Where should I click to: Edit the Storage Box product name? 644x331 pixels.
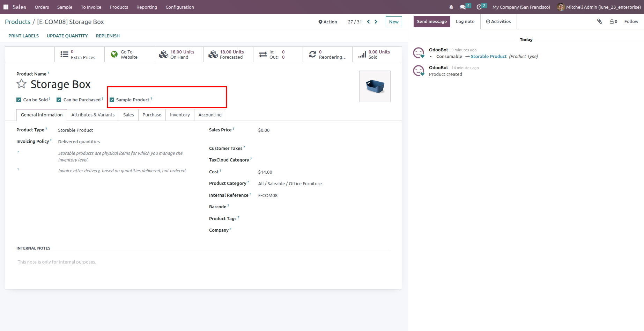click(x=60, y=84)
